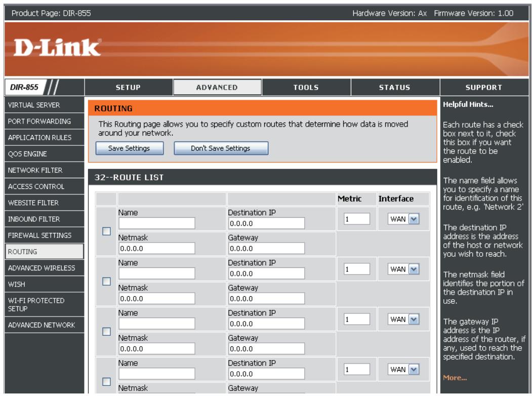Click the third route's Gateway field
This screenshot has height=396, width=532.
coord(266,349)
